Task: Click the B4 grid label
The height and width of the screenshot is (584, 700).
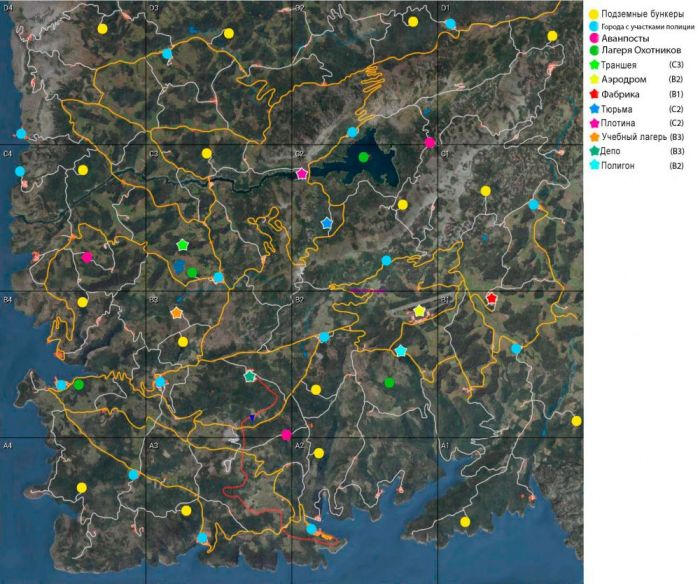Action: [9, 299]
